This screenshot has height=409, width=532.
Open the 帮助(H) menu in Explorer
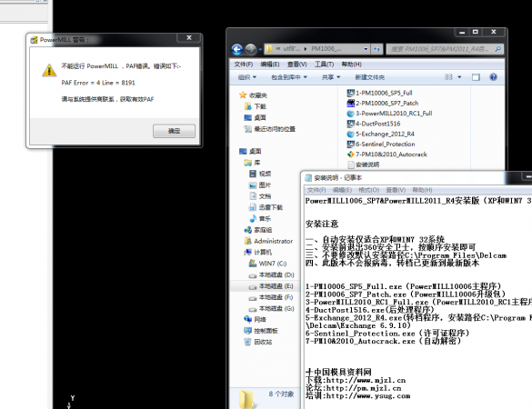351,65
